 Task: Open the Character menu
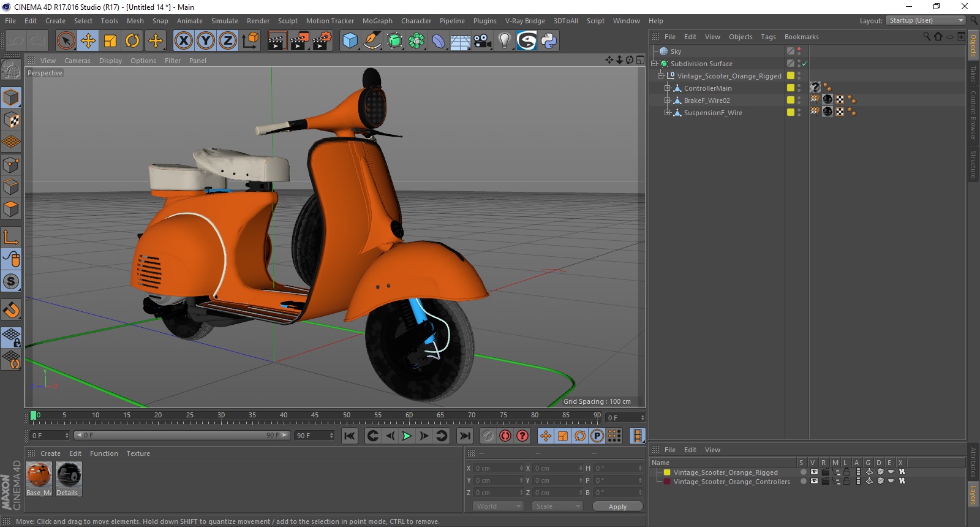(x=416, y=21)
